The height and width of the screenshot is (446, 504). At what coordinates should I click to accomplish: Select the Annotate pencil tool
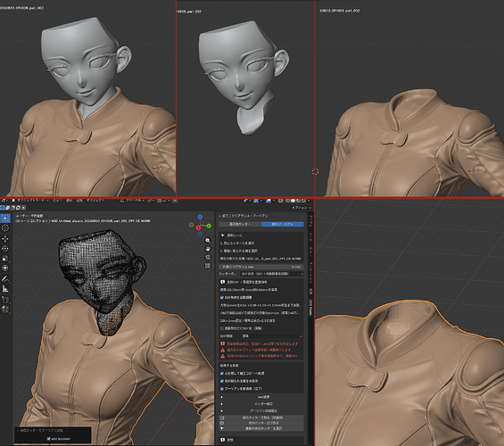pos(5,278)
